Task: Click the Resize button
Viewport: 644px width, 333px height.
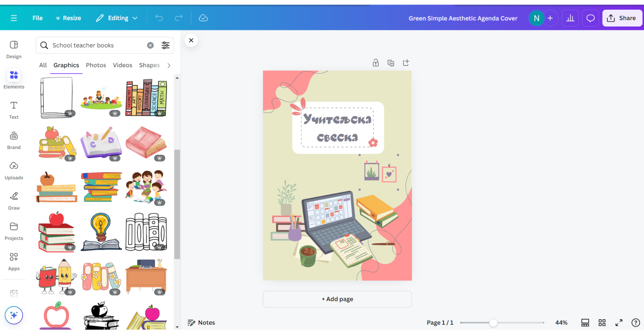Action: tap(69, 18)
